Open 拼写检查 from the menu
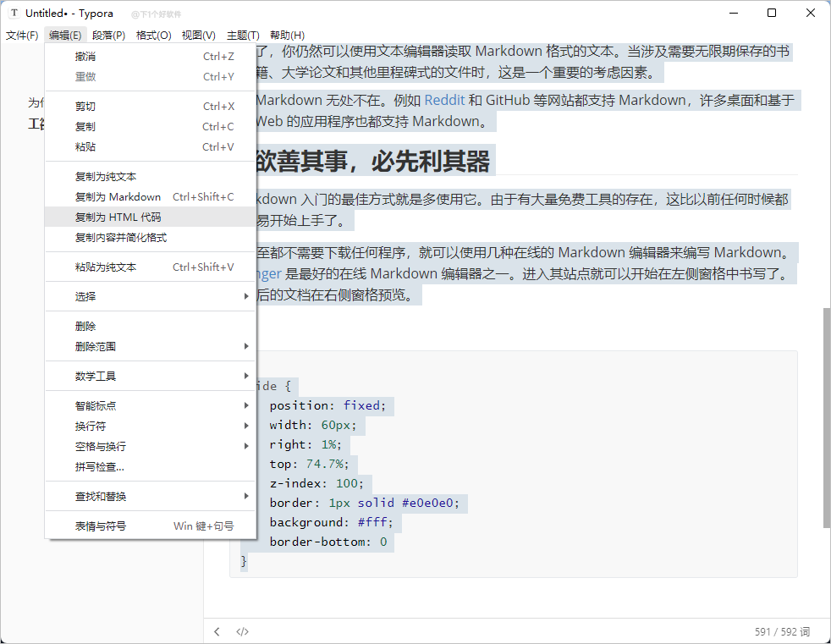 [x=100, y=467]
